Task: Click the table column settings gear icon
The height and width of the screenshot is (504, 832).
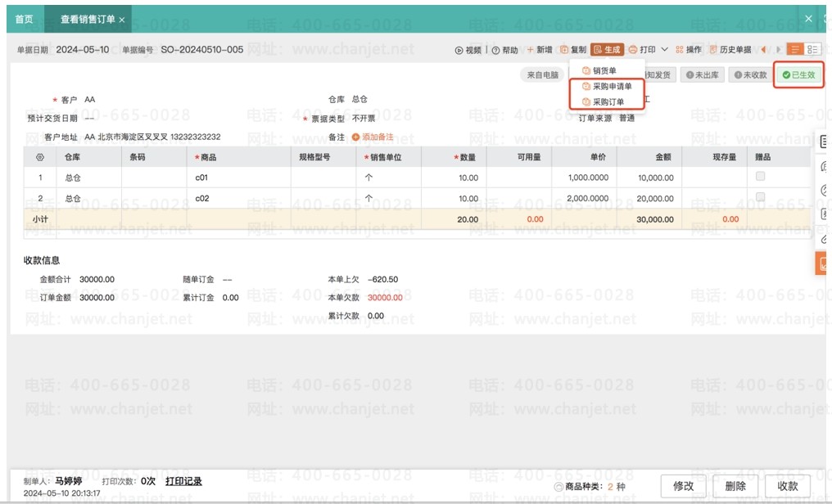Action: click(39, 157)
